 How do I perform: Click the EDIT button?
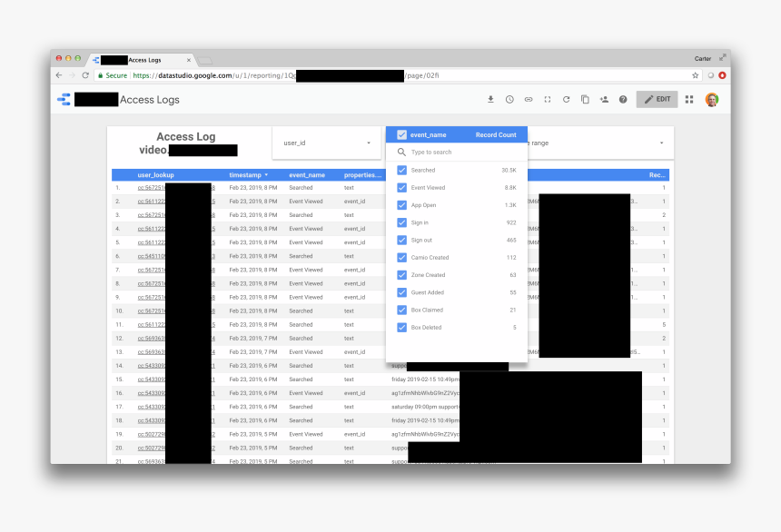(657, 100)
